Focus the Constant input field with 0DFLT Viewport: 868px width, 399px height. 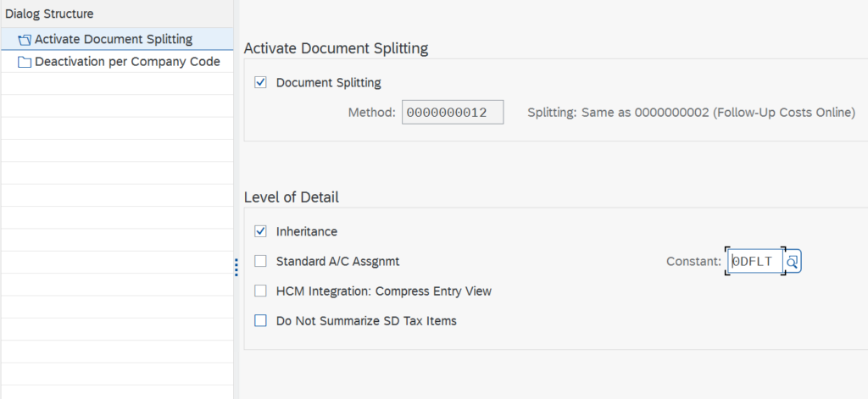[754, 262]
